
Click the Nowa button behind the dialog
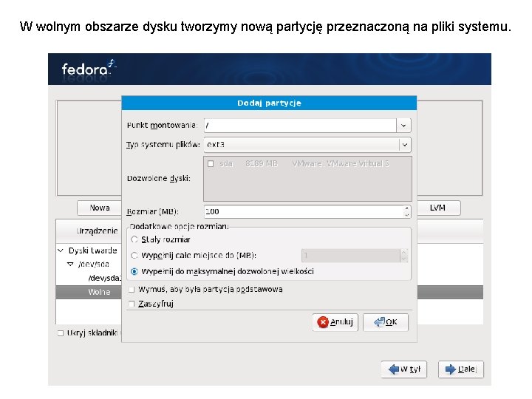click(100, 208)
